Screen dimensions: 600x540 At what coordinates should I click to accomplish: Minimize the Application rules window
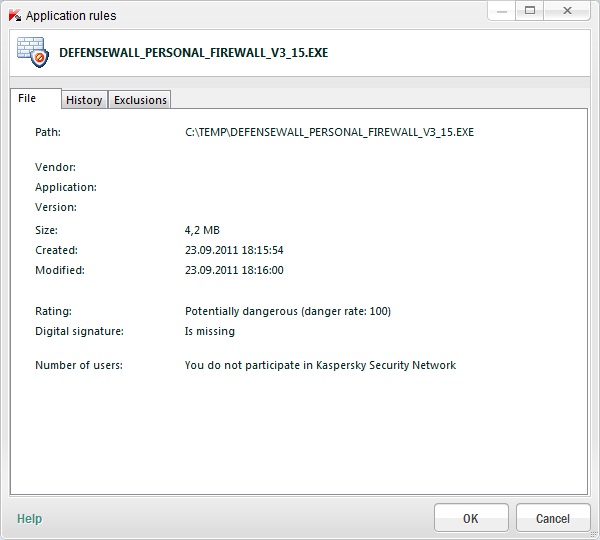click(502, 11)
